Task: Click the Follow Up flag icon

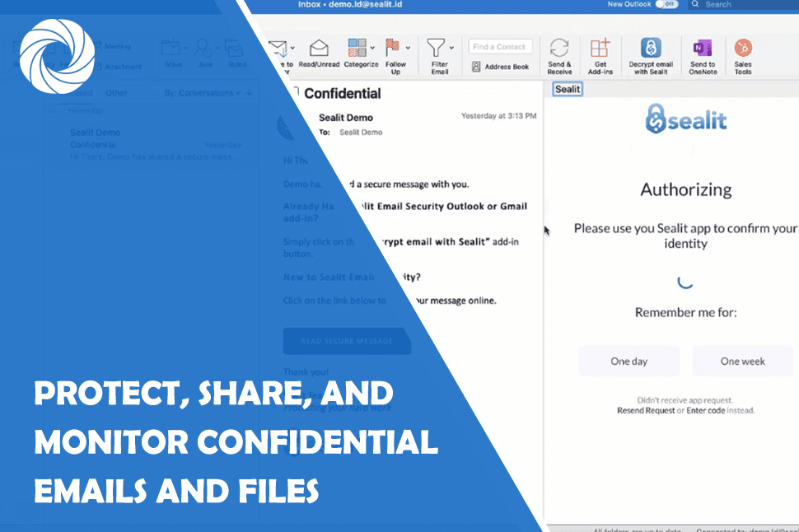Action: 392,48
